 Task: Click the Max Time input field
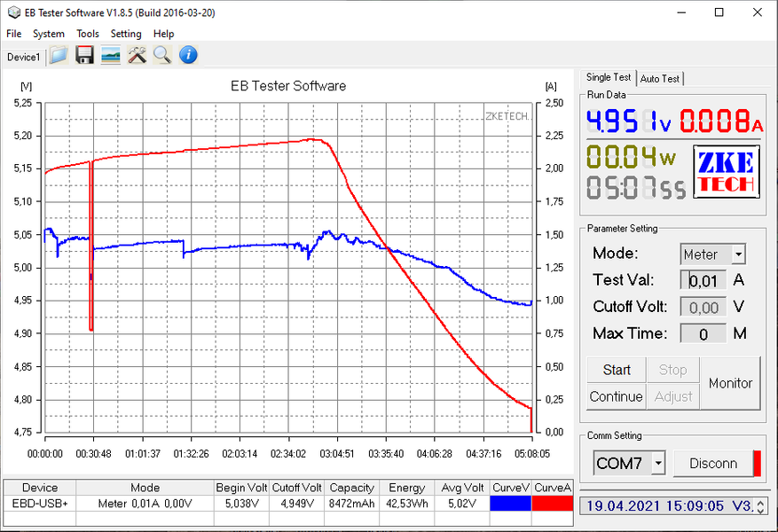click(x=703, y=334)
